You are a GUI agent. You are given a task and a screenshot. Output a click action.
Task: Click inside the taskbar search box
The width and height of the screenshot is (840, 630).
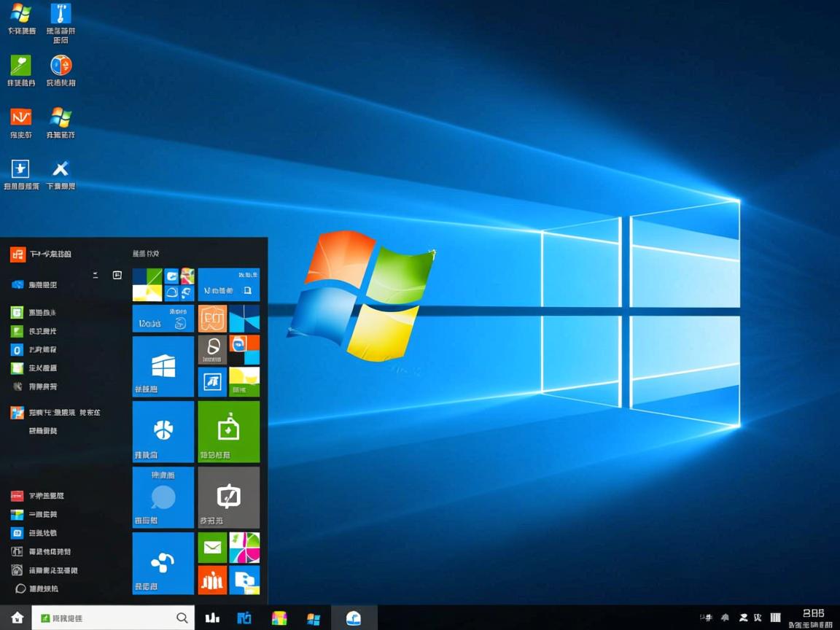[x=109, y=618]
